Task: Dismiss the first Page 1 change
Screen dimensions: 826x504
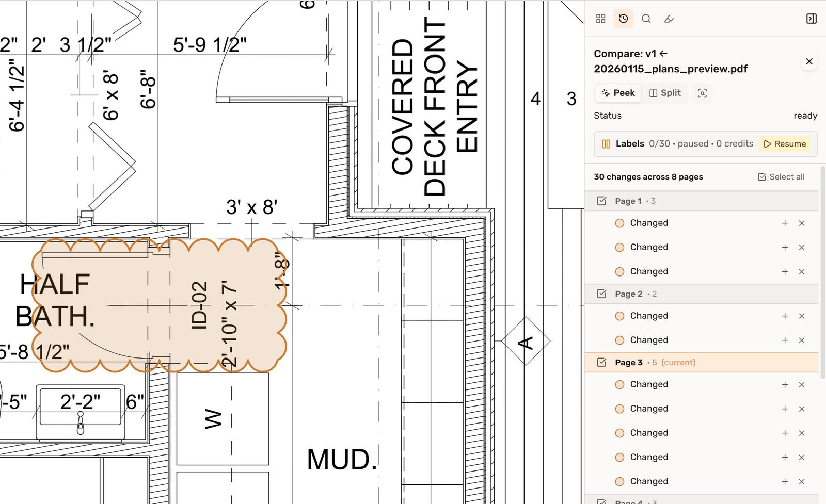Action: (x=802, y=223)
